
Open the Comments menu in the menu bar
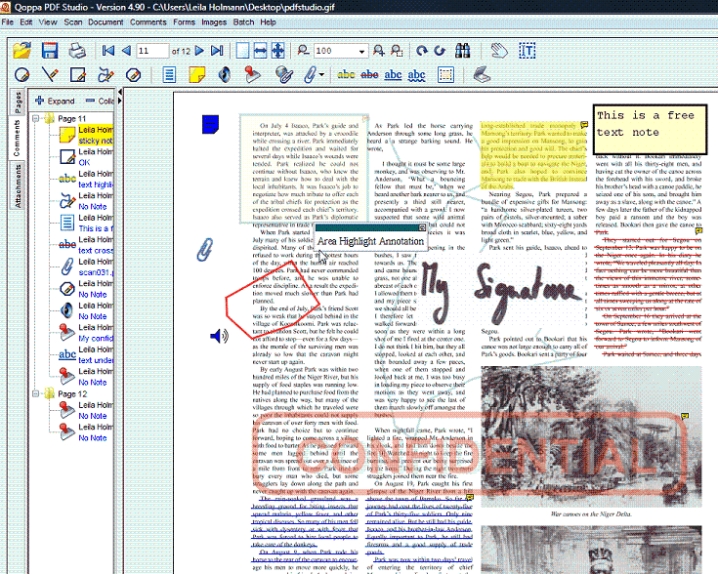point(148,21)
